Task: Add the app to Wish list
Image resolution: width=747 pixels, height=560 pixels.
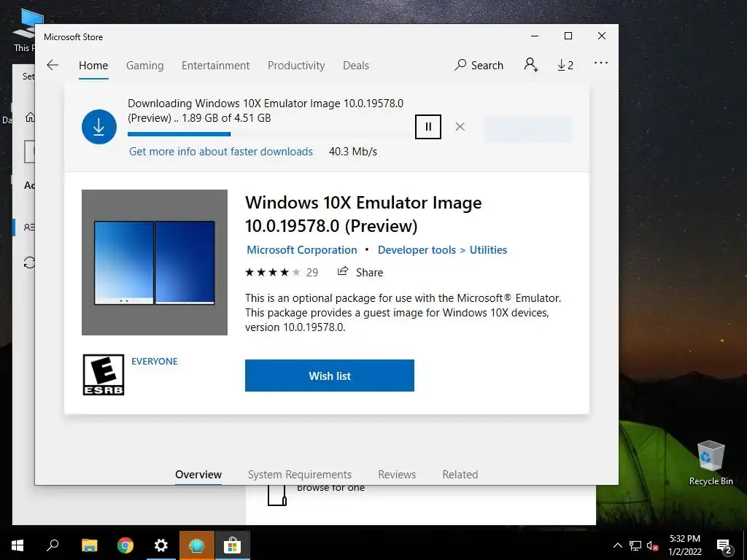Action: (330, 376)
